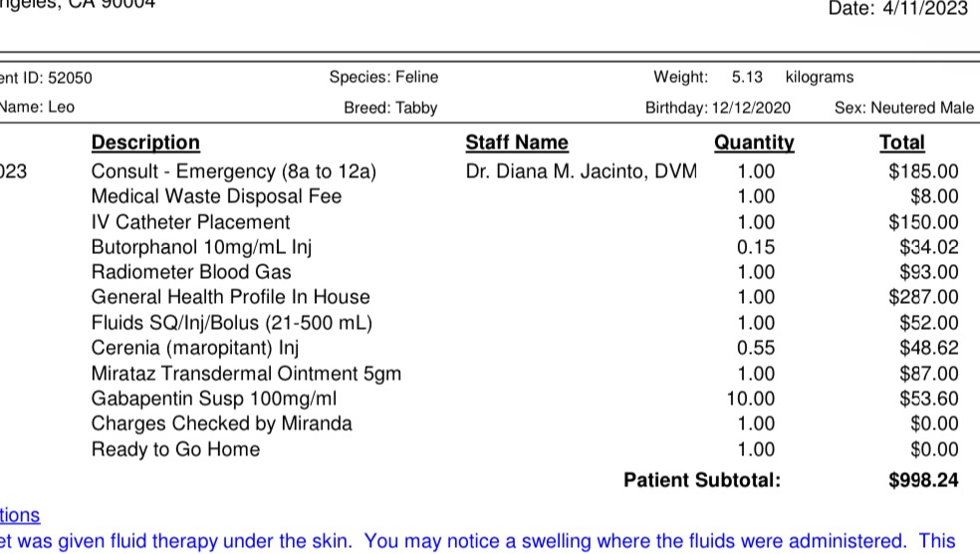The width and height of the screenshot is (980, 554).
Task: Click the Total column header
Action: point(901,142)
